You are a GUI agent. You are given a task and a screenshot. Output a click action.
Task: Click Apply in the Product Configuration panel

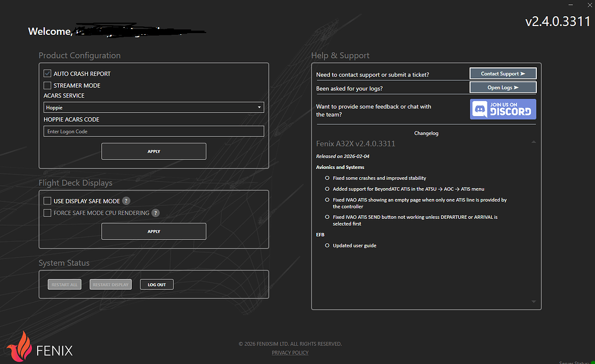coord(153,152)
